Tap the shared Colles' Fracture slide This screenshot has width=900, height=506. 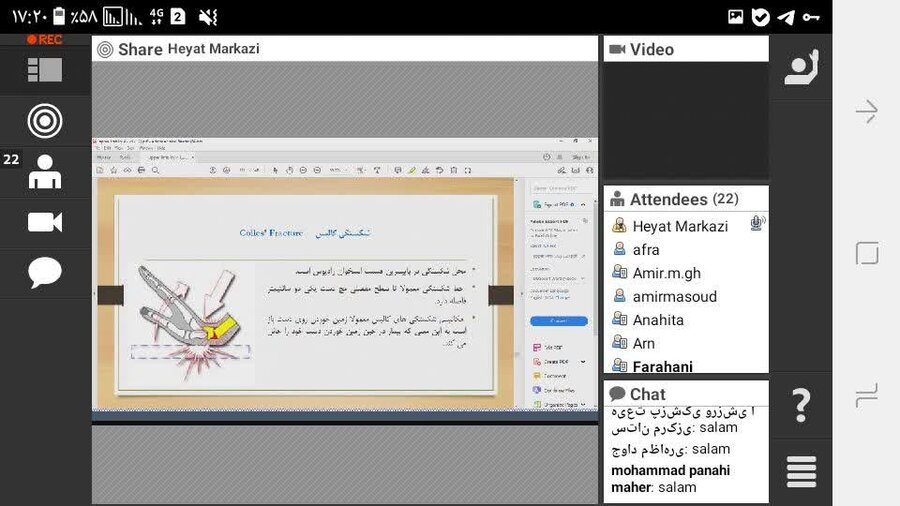[x=305, y=292]
